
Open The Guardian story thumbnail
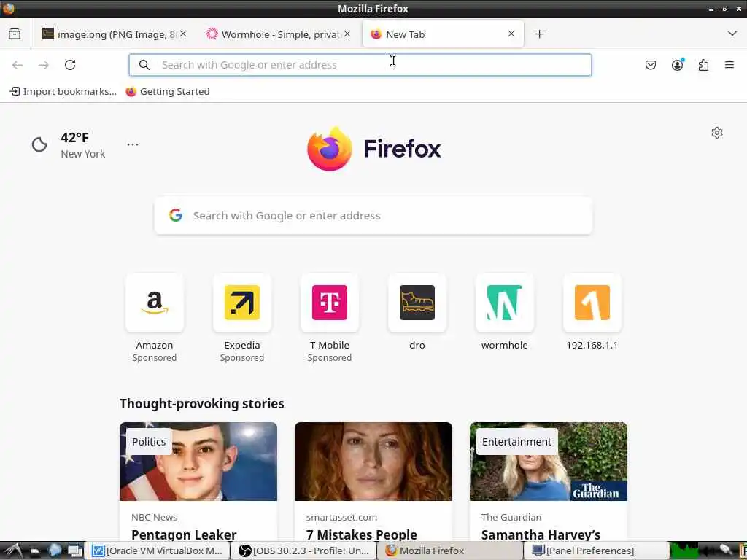(549, 462)
